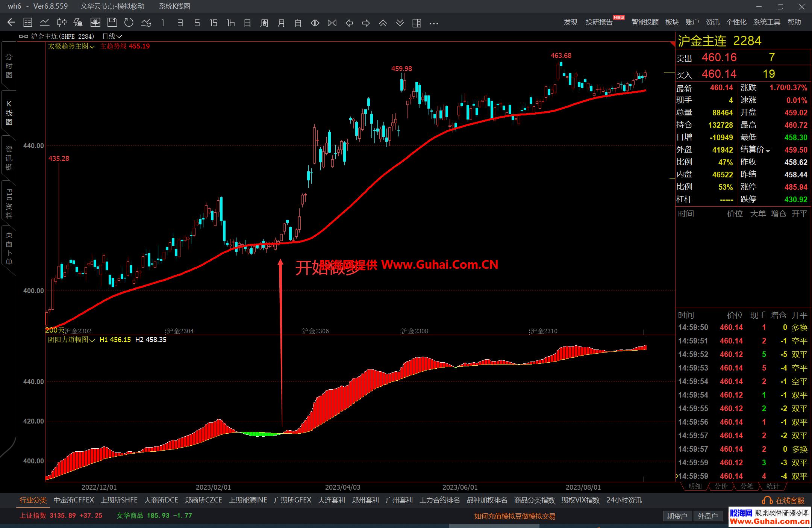Viewport: 812px width, 528px height.
Task: Switch to weekly (周) period
Action: click(264, 23)
